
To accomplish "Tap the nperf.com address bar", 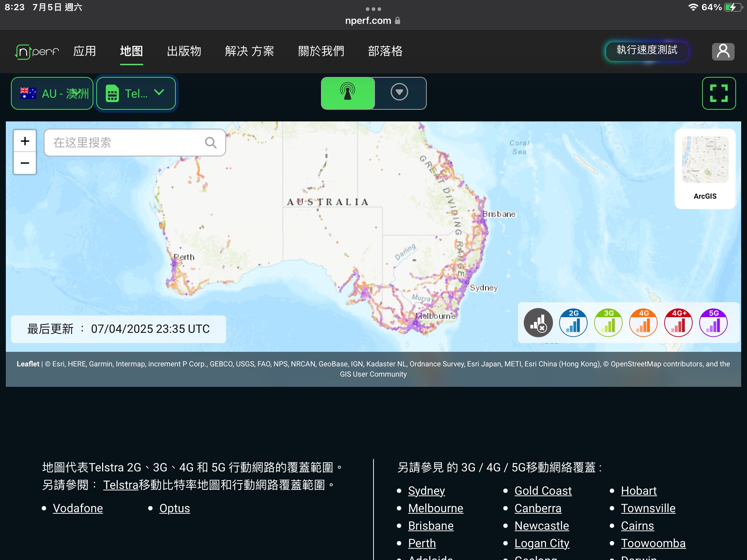I will pyautogui.click(x=373, y=21).
